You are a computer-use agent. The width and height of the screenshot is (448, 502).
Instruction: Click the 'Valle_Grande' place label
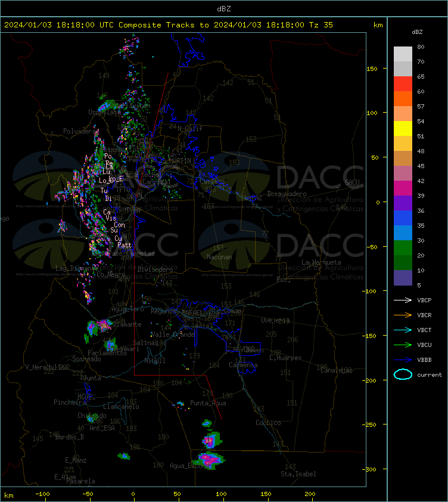(x=173, y=334)
